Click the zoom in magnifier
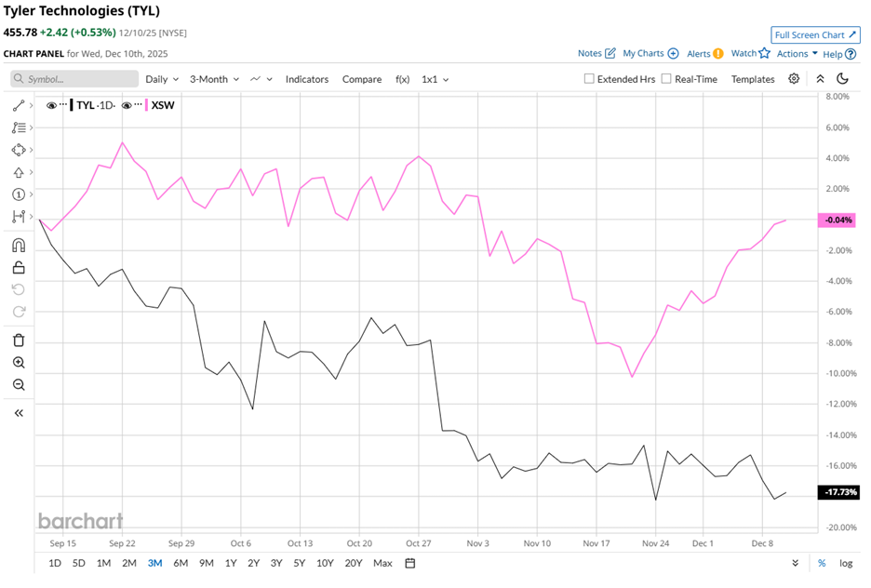 (19, 363)
